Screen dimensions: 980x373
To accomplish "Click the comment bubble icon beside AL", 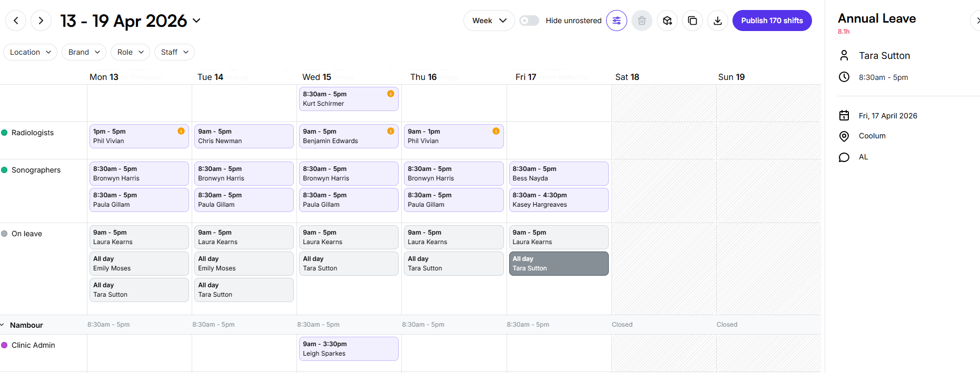I will [x=844, y=157].
